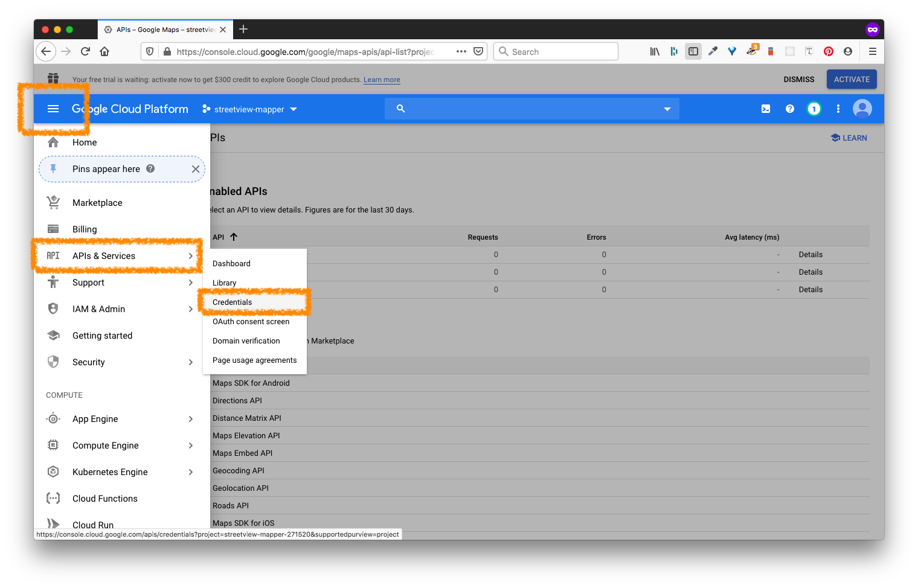Viewport: 918px width, 588px height.
Task: Open the notifications badge icon
Action: [814, 109]
